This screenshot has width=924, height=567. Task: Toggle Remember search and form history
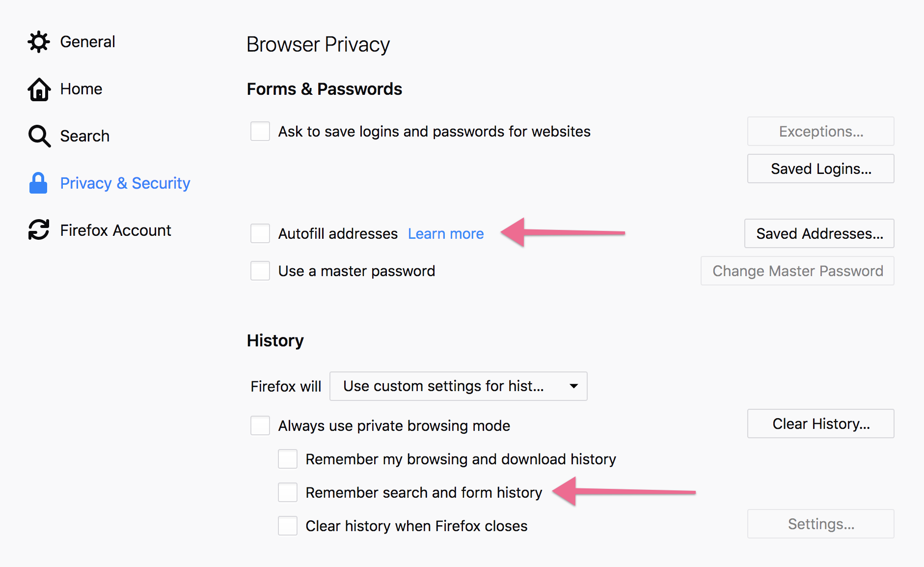coord(288,492)
